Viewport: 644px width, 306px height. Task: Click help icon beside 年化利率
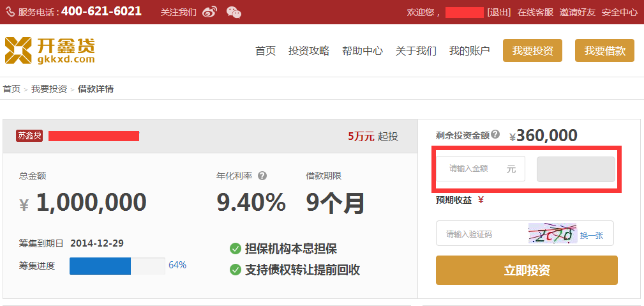[x=262, y=176]
